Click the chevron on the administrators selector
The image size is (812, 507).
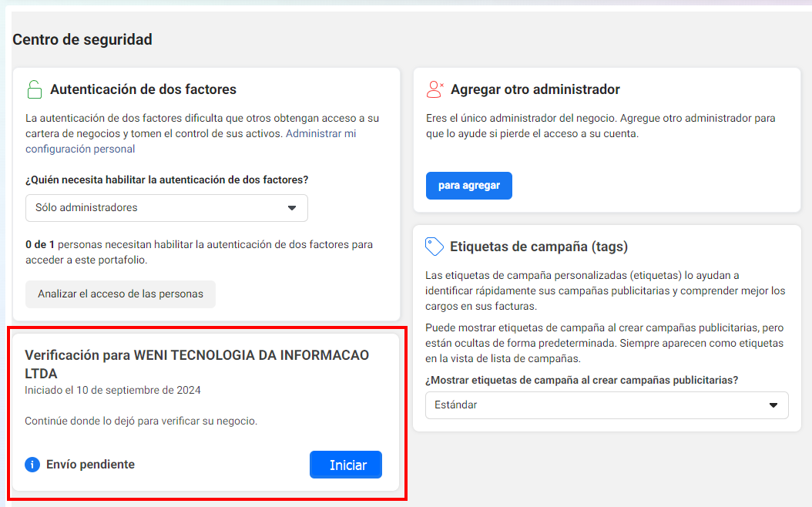point(293,208)
